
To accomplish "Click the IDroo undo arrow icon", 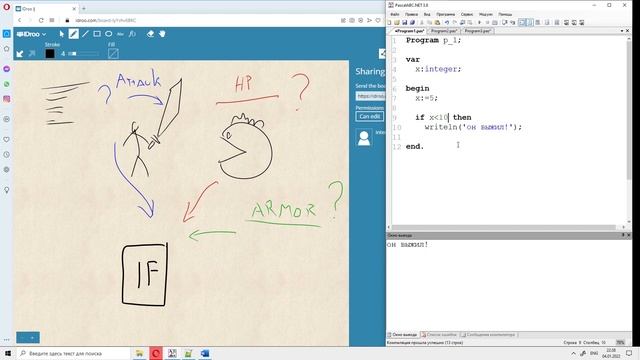I will click(20, 53).
